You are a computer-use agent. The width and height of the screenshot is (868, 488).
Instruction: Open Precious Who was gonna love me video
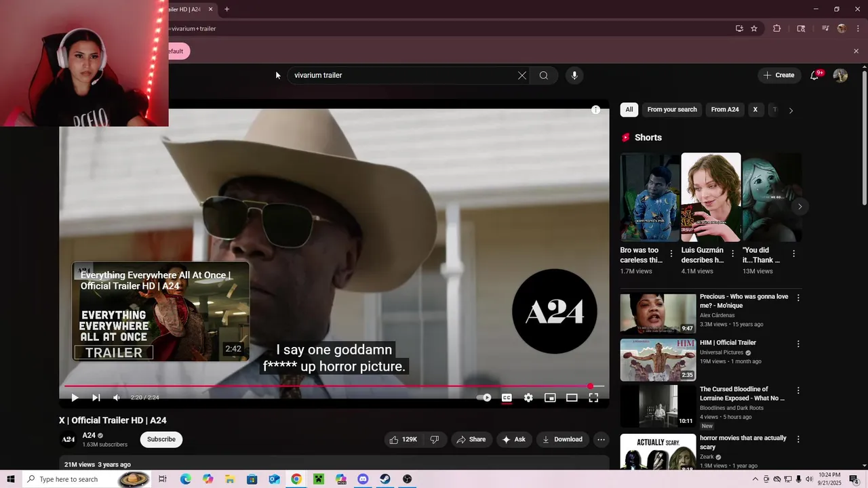tap(658, 313)
